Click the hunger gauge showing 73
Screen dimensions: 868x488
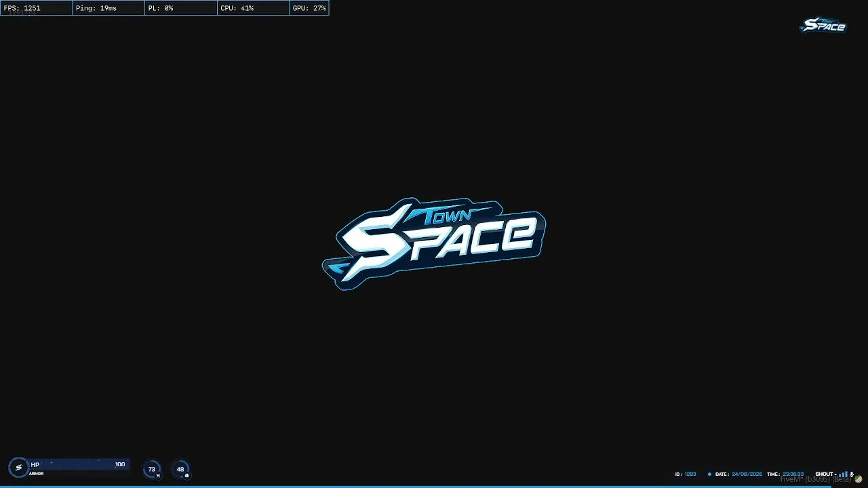pos(152,469)
